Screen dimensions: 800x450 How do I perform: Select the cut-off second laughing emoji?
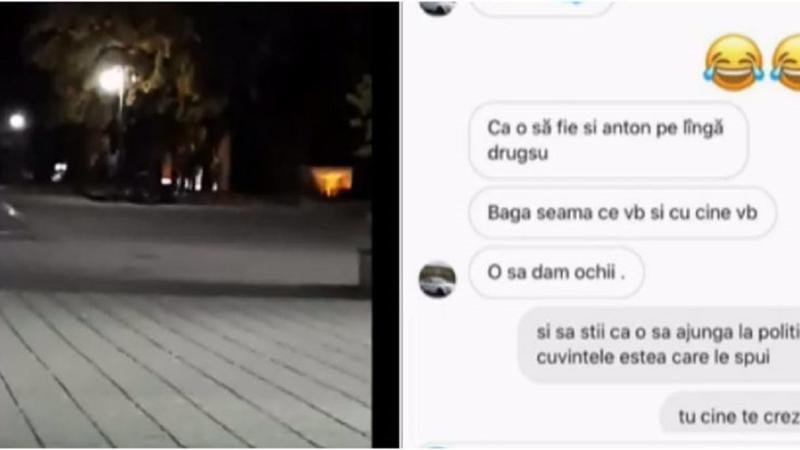(786, 62)
